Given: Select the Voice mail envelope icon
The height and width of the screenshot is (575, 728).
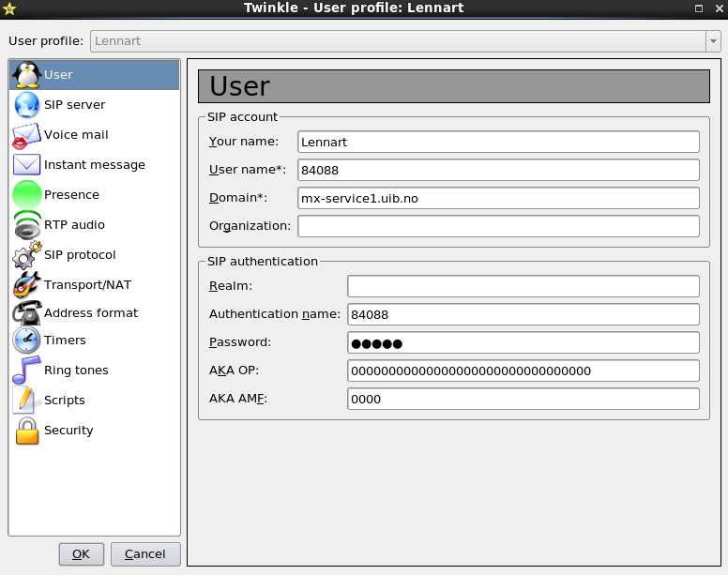Looking at the screenshot, I should 26,135.
